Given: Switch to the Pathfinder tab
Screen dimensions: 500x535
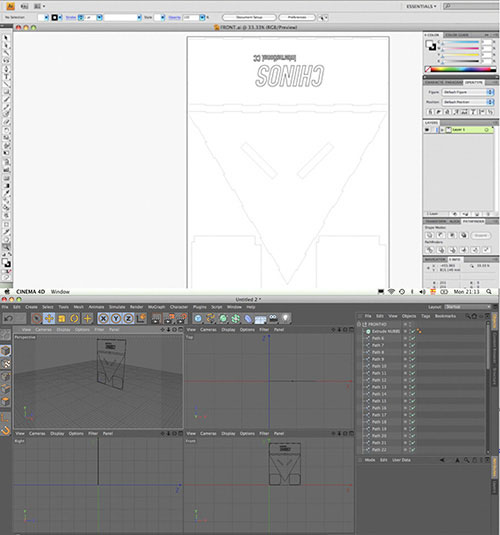Looking at the screenshot, I should pyautogui.click(x=473, y=221).
